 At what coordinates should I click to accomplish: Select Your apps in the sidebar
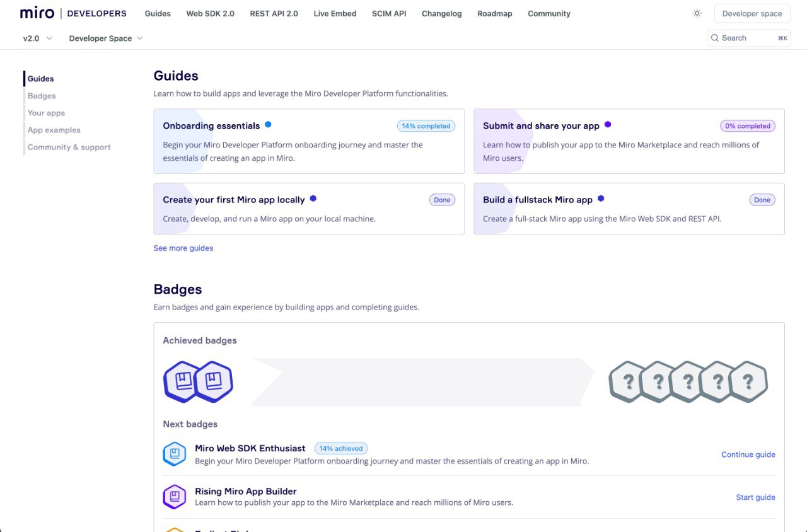click(x=46, y=113)
